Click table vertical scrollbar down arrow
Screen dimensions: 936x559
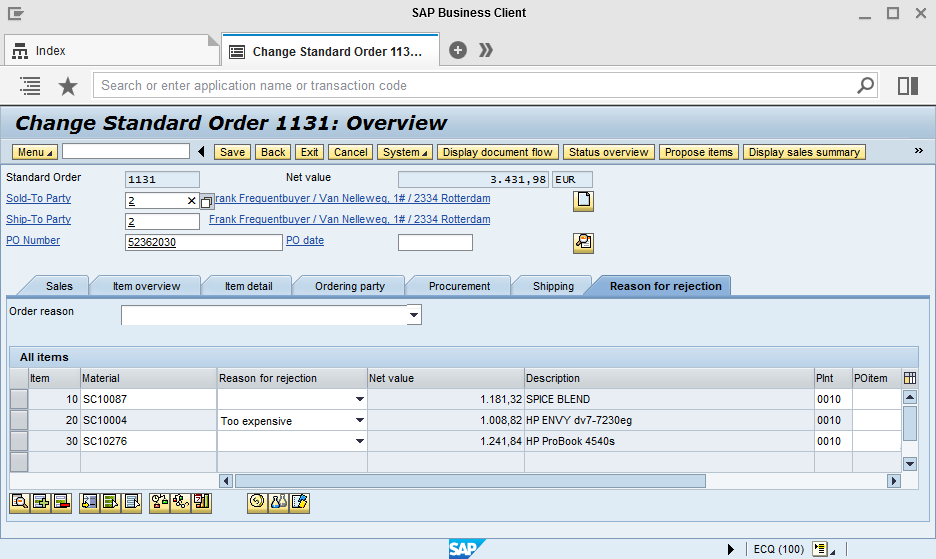coord(910,463)
